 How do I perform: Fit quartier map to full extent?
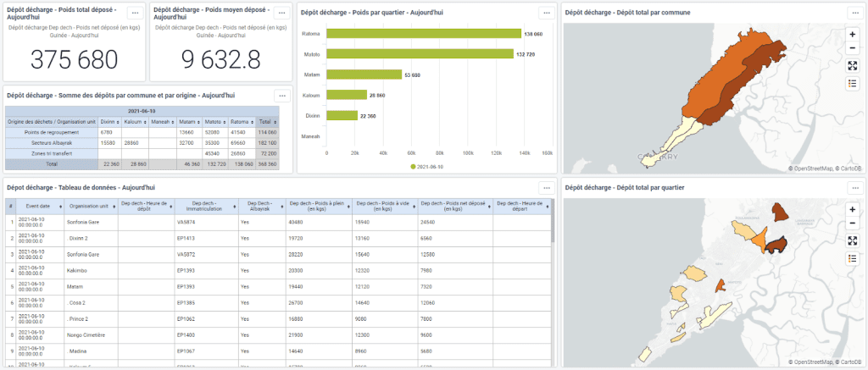(852, 240)
